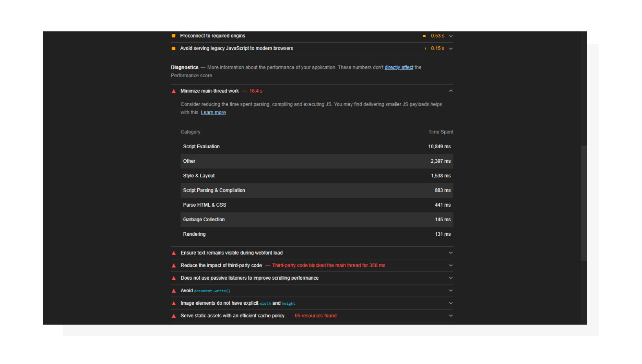Collapse the Minimize main-thread work section
Viewport: 642px width, 364px height.
[450, 91]
